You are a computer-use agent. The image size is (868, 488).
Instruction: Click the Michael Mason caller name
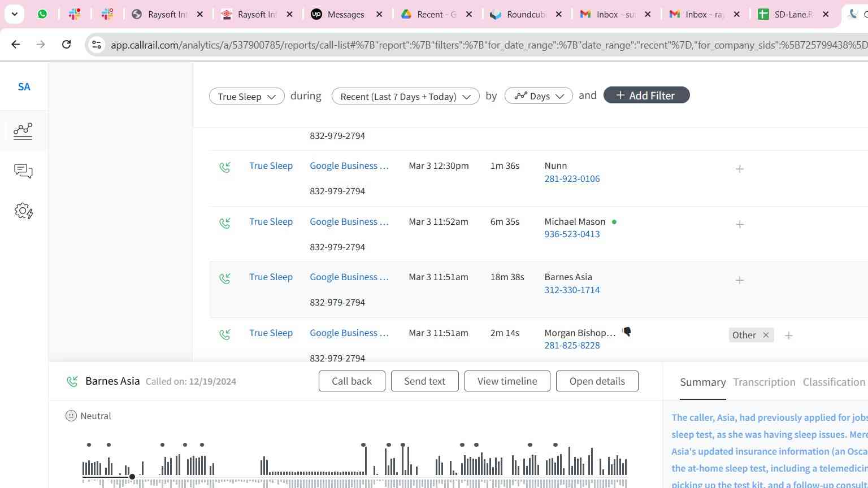[x=575, y=221]
